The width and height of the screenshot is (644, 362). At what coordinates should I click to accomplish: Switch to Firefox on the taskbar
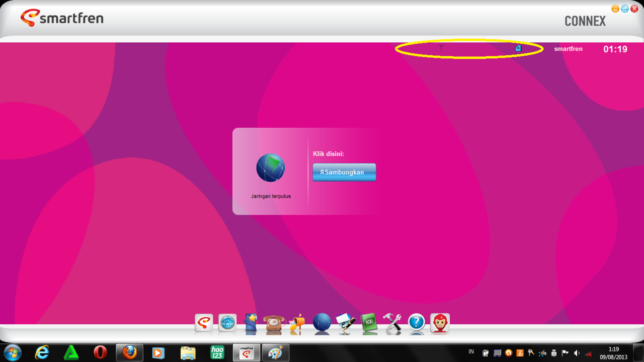tap(129, 352)
